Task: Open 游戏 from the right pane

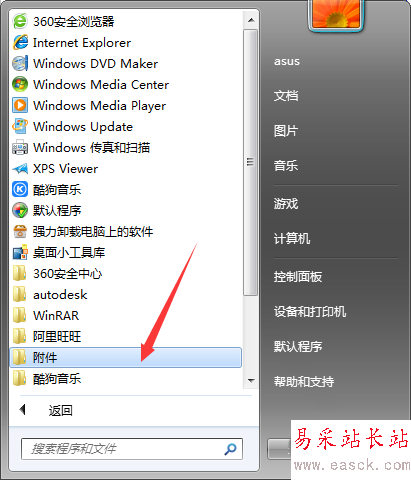Action: (x=286, y=204)
